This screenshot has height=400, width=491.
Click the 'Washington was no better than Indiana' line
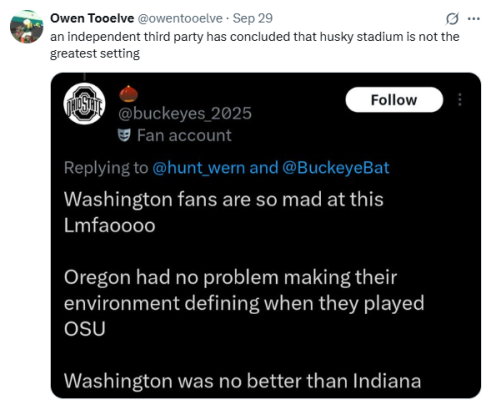point(242,380)
